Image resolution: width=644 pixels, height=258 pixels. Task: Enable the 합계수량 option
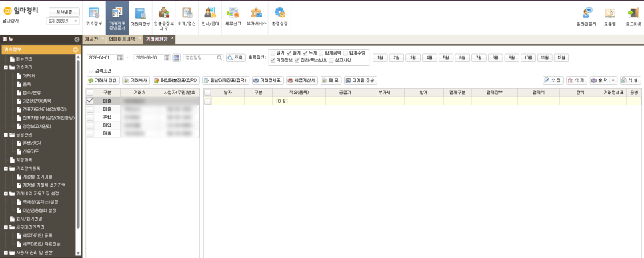345,53
